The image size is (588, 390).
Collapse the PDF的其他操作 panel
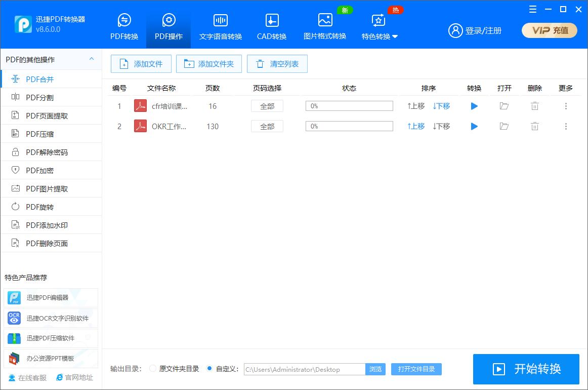93,59
